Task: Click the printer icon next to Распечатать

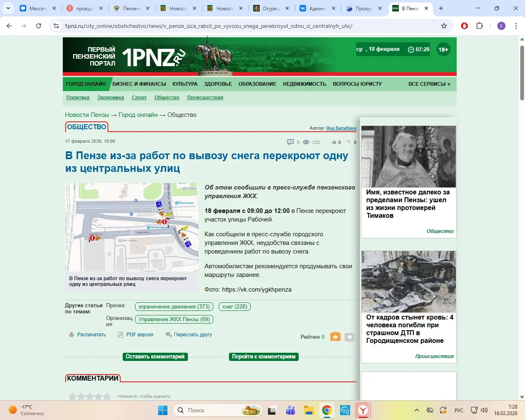Action: pyautogui.click(x=72, y=335)
